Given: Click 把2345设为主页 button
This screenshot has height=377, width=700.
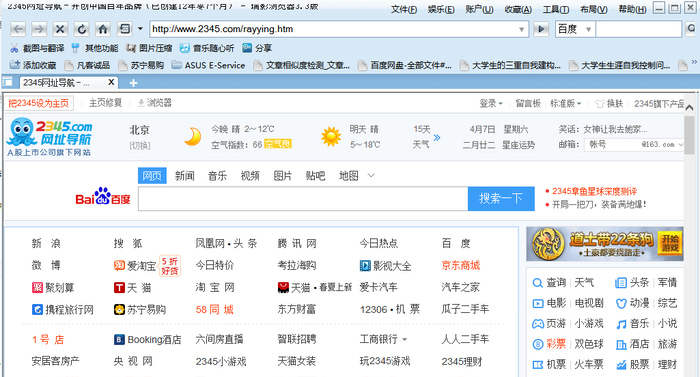Looking at the screenshot, I should coord(39,103).
